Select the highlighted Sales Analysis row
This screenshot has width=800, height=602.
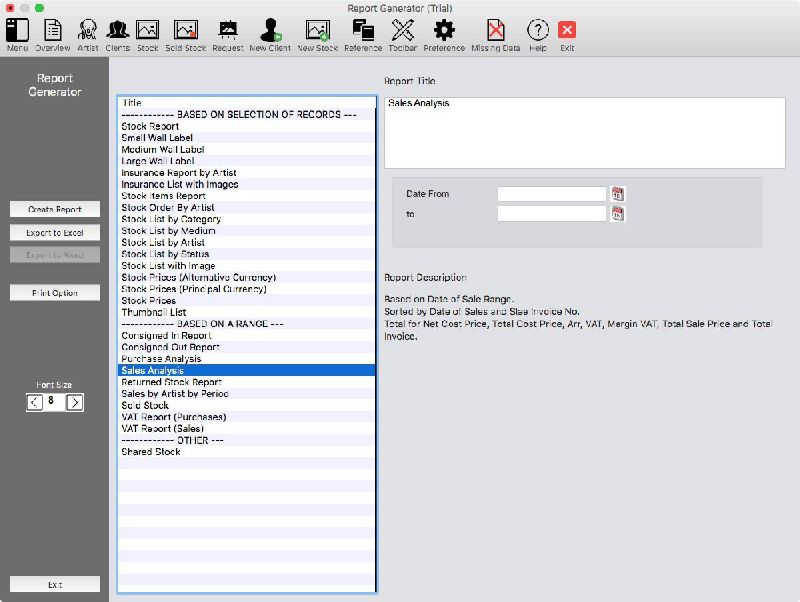pos(246,370)
